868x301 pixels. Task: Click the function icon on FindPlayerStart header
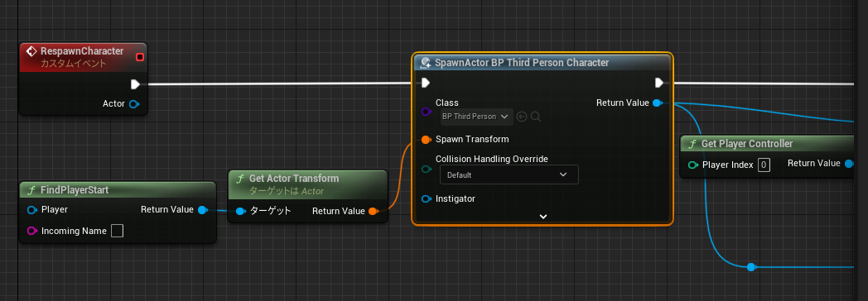coord(31,190)
